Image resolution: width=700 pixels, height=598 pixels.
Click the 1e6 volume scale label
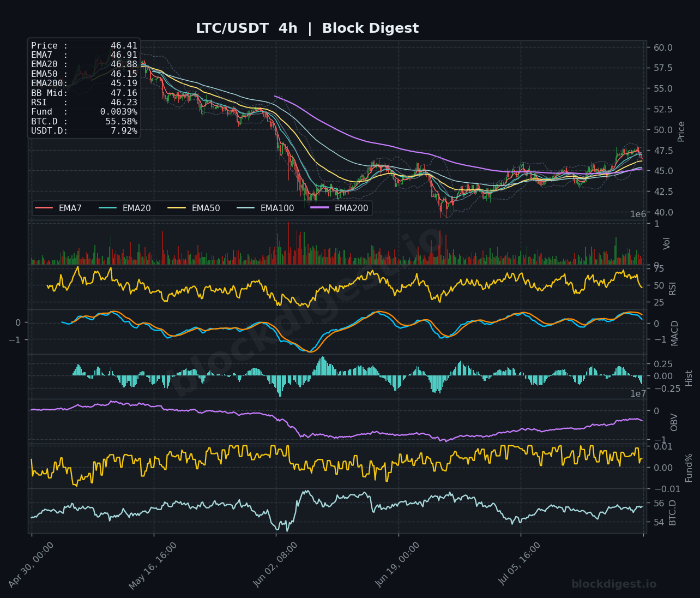(638, 214)
